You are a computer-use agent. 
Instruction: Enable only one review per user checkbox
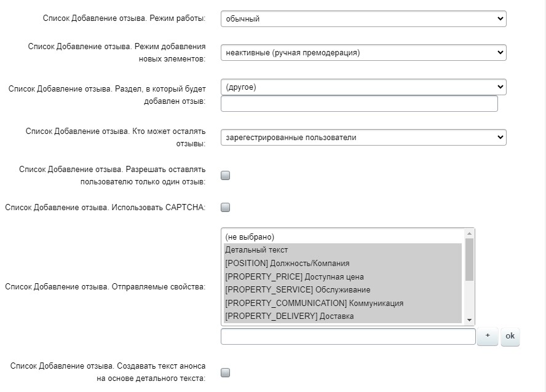(x=226, y=176)
